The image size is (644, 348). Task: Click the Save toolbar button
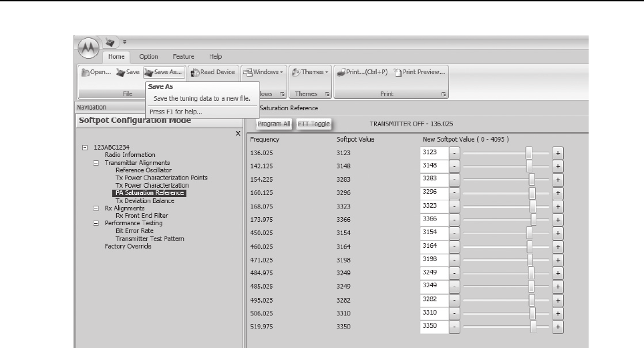tap(128, 72)
